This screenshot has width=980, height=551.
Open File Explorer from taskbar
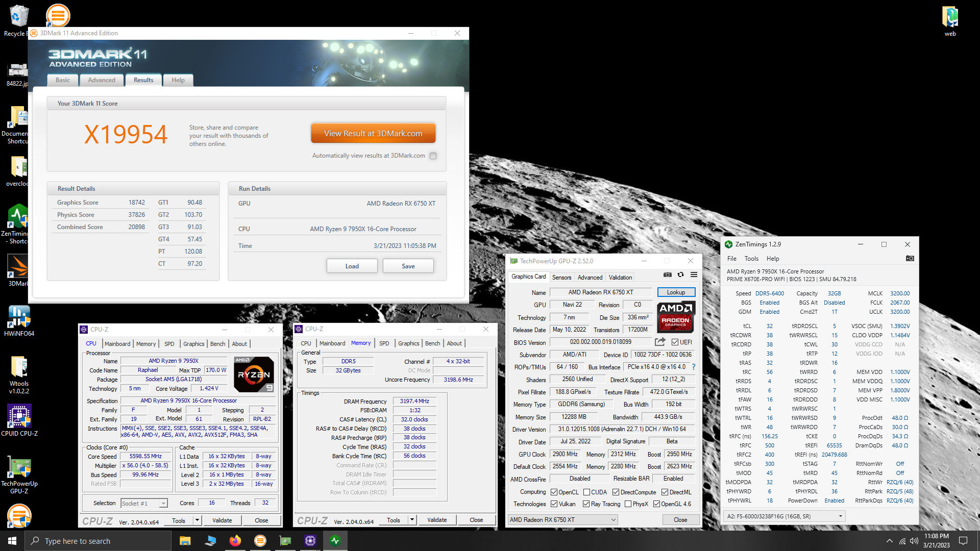(185, 541)
